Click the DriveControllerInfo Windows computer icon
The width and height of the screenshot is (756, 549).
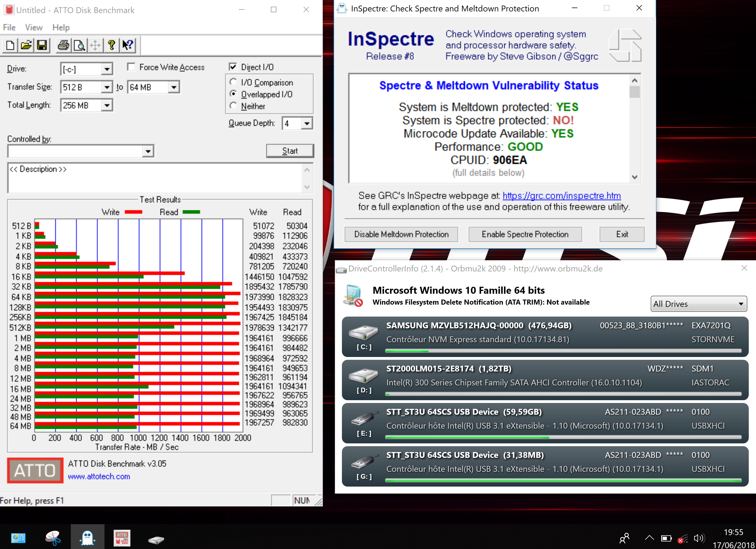point(353,295)
